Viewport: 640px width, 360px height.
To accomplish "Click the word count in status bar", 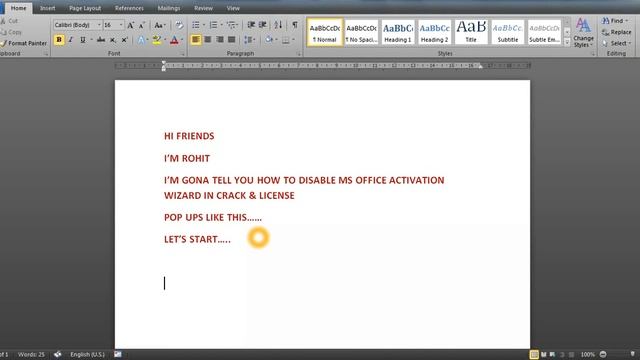I will [x=31, y=354].
